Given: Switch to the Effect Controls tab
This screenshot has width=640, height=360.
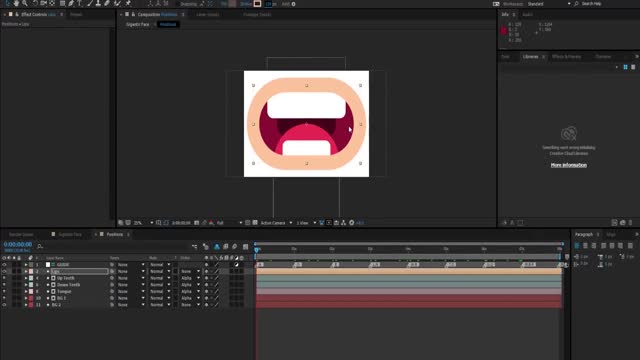Looking at the screenshot, I should point(38,14).
